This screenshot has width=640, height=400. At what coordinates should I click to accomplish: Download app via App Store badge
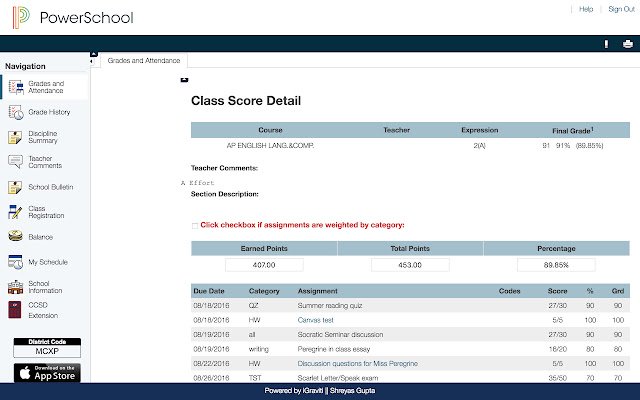click(x=47, y=373)
